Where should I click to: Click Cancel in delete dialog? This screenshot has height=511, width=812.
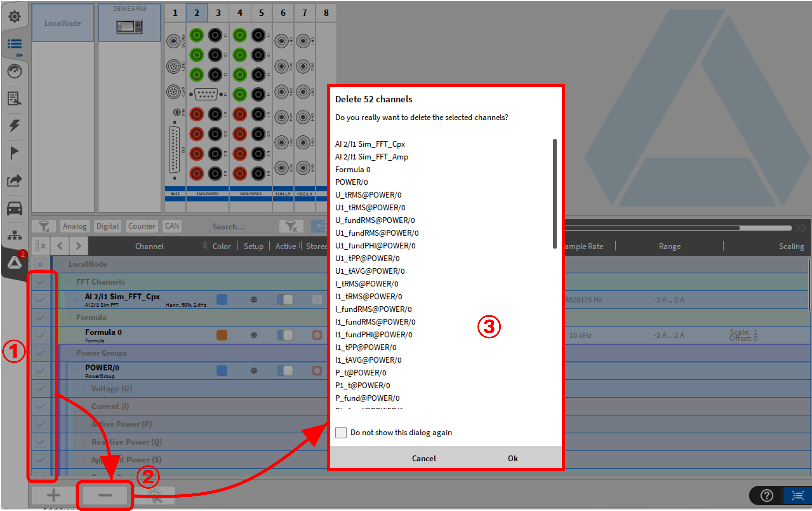(x=423, y=458)
